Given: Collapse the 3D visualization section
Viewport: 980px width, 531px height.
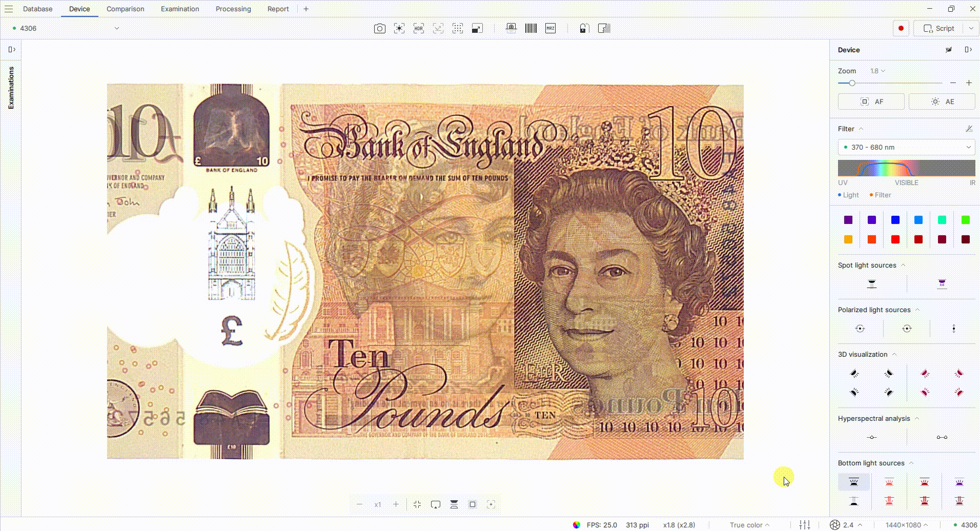Looking at the screenshot, I should tap(894, 354).
